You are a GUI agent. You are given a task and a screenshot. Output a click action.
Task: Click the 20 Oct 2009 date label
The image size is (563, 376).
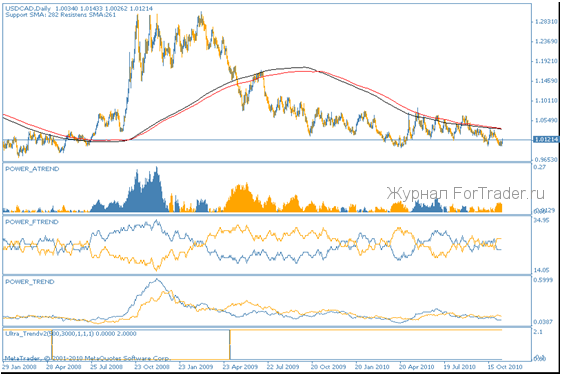(328, 367)
